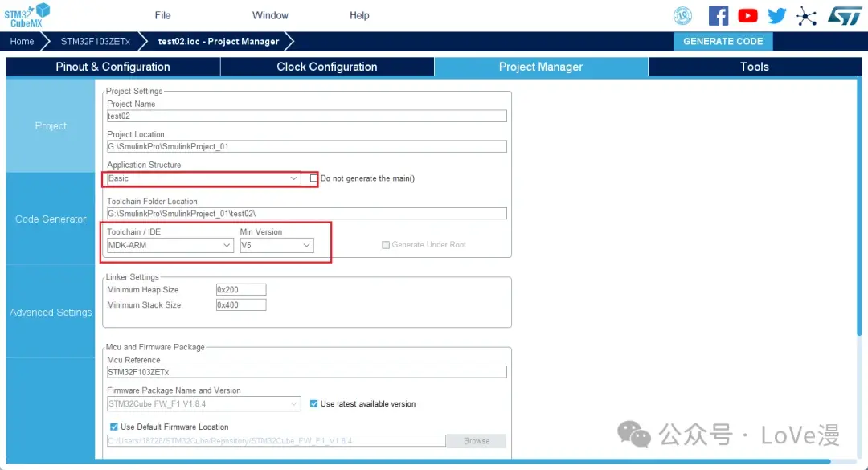Click the Mcu Reference field

[x=307, y=372]
